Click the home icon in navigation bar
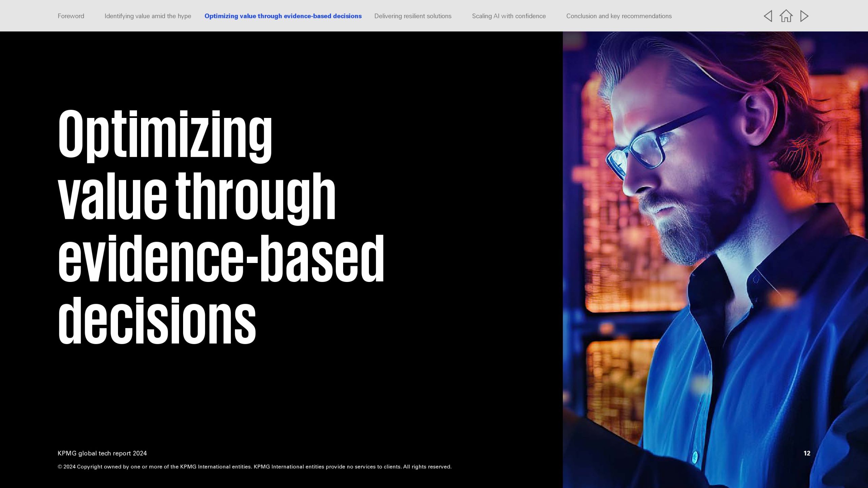 tap(786, 16)
